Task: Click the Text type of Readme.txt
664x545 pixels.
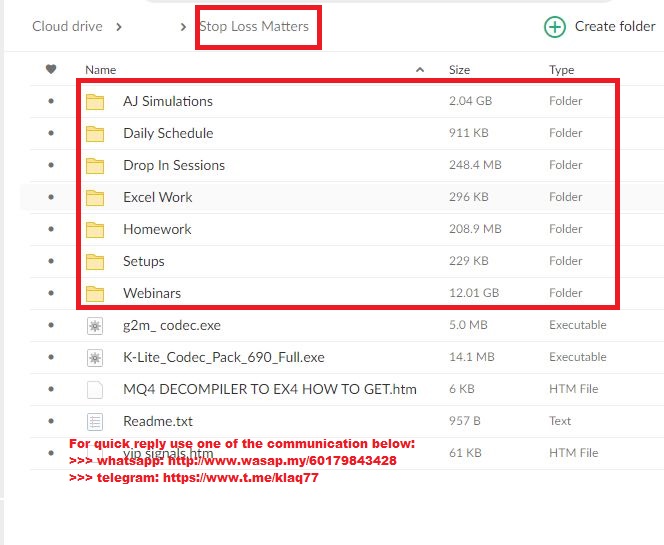Action: click(560, 421)
